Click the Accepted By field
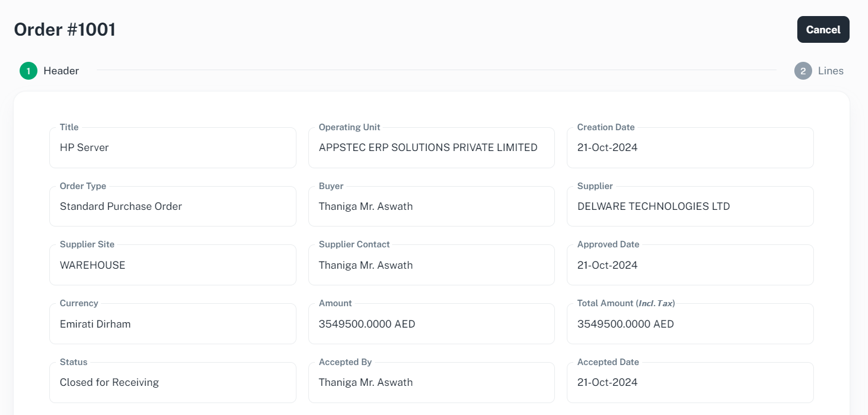 (431, 383)
